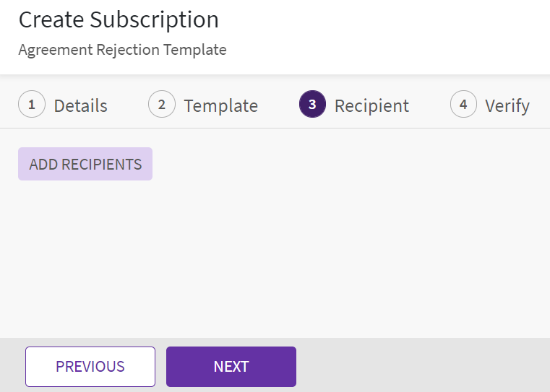The image size is (550, 392).
Task: Click the word 'Subscription' in the heading
Action: [x=154, y=20]
